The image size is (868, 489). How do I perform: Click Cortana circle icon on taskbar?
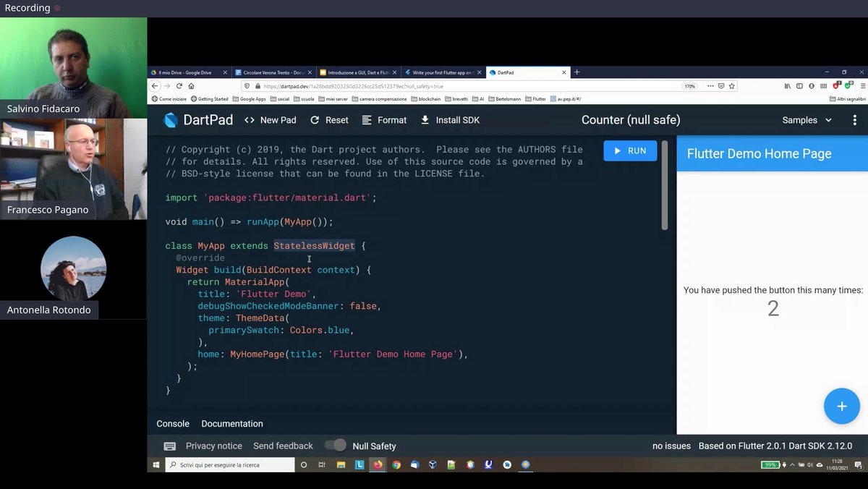(x=304, y=464)
